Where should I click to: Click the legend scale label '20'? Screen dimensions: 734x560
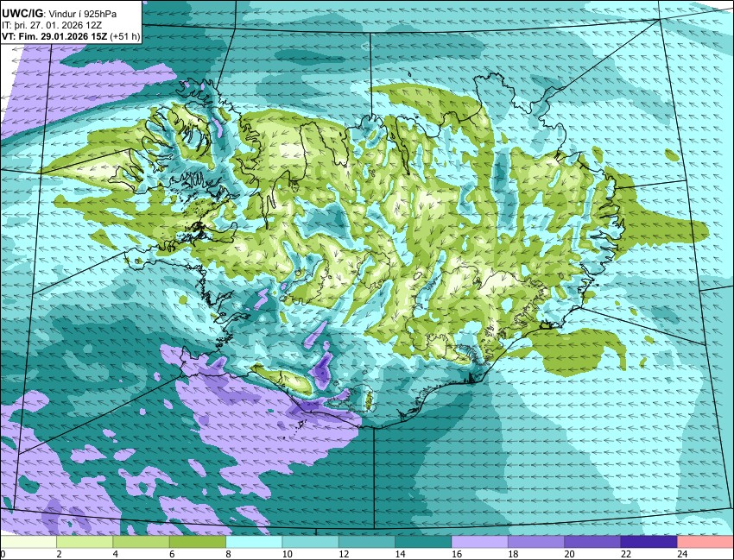point(570,554)
